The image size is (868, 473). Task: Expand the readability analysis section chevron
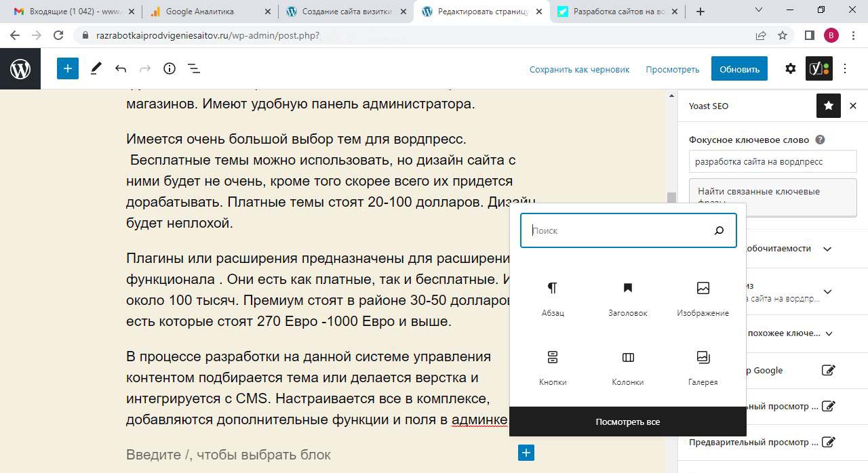[827, 249]
